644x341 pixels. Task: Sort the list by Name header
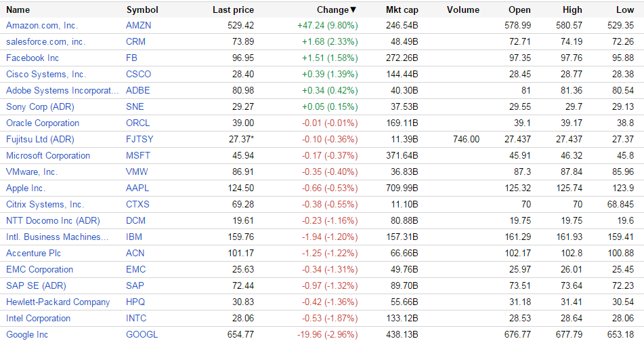tap(18, 9)
